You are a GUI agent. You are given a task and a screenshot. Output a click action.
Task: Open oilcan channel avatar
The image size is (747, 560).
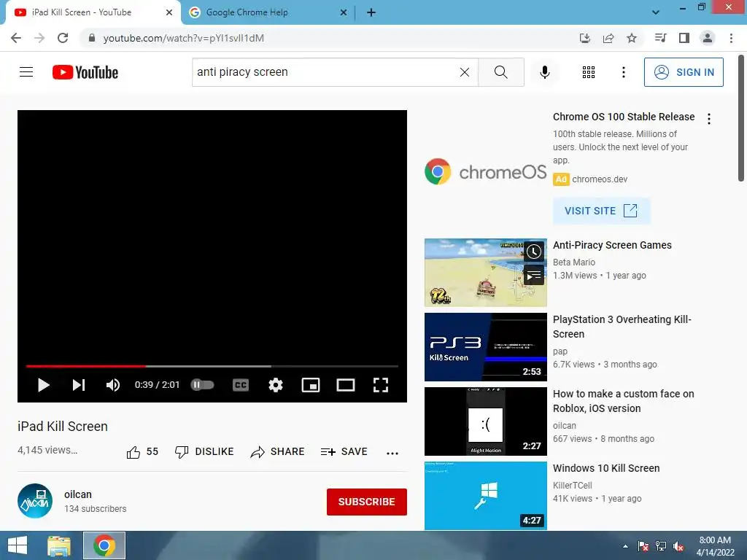pos(35,501)
